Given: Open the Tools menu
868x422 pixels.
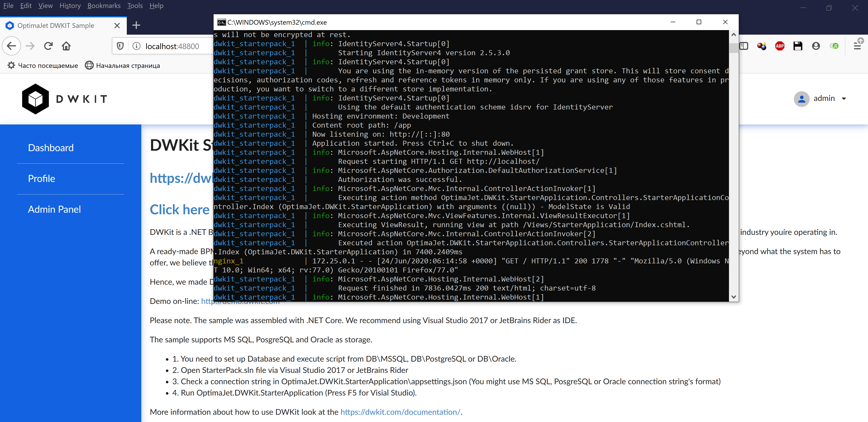Looking at the screenshot, I should pos(135,6).
